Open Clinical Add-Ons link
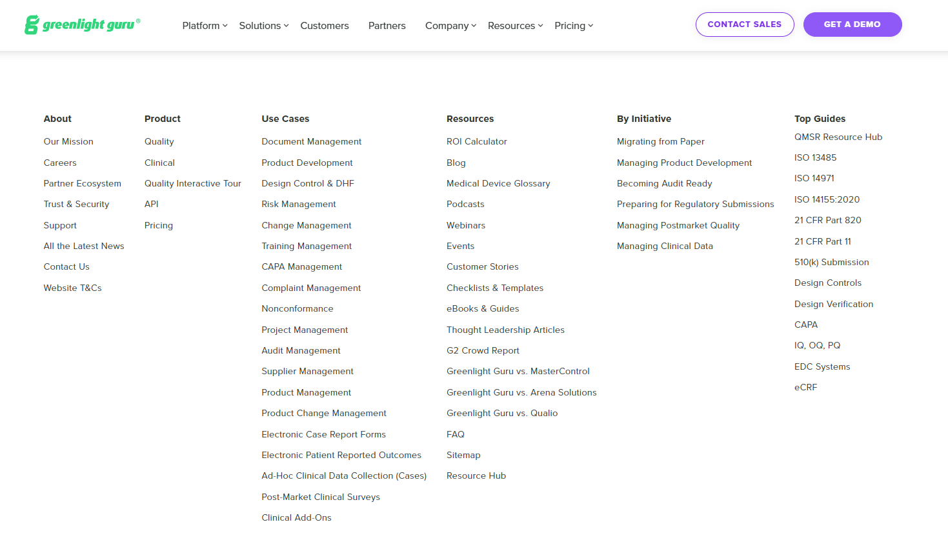Image resolution: width=948 pixels, height=560 pixels. click(296, 517)
